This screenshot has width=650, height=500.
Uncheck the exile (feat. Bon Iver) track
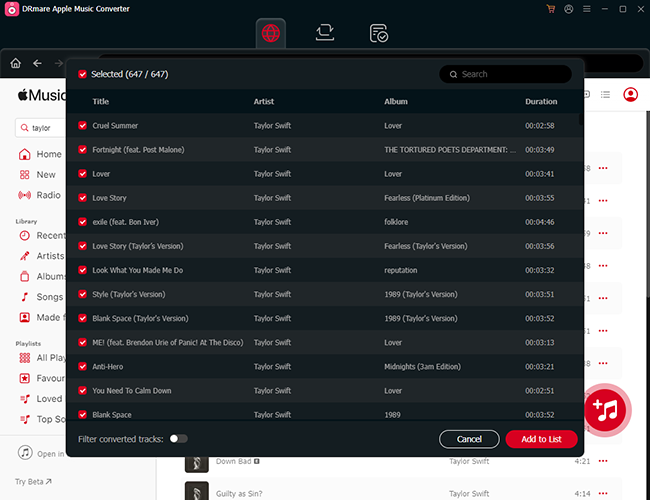click(x=82, y=222)
